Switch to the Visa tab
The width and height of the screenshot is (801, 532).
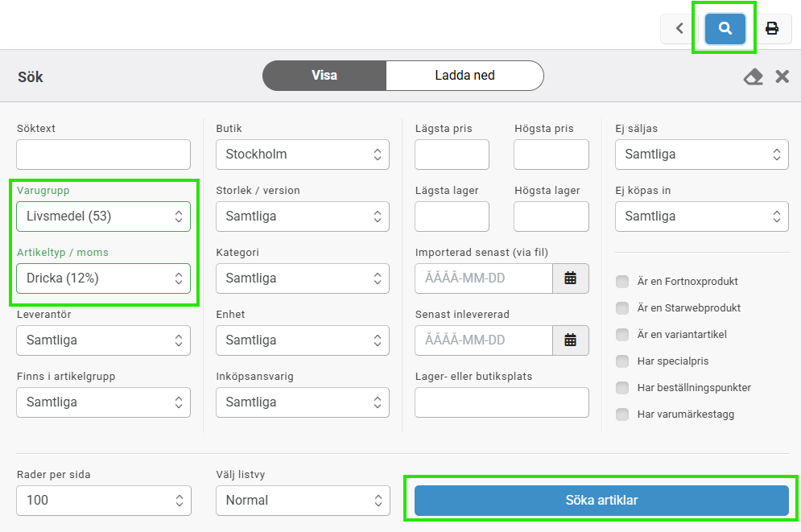[x=324, y=76]
